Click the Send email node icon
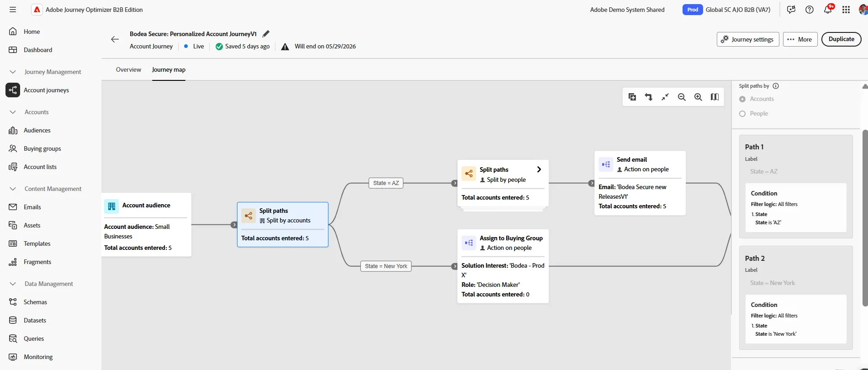 [x=606, y=164]
